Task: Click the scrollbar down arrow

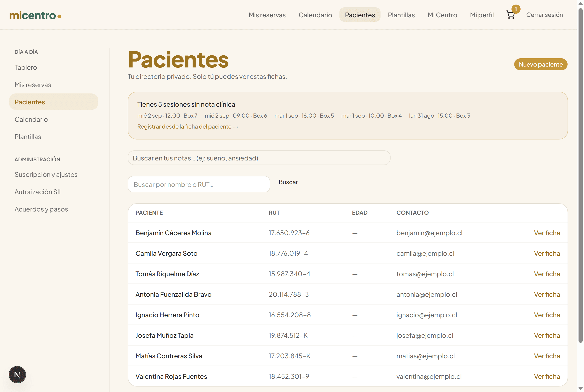Action: 581,388
